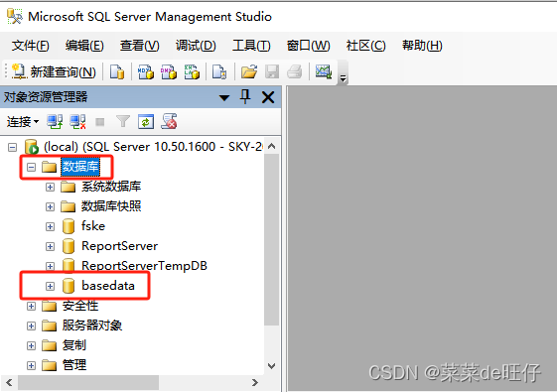
Task: Expand the 复制 folder
Action: click(x=31, y=345)
